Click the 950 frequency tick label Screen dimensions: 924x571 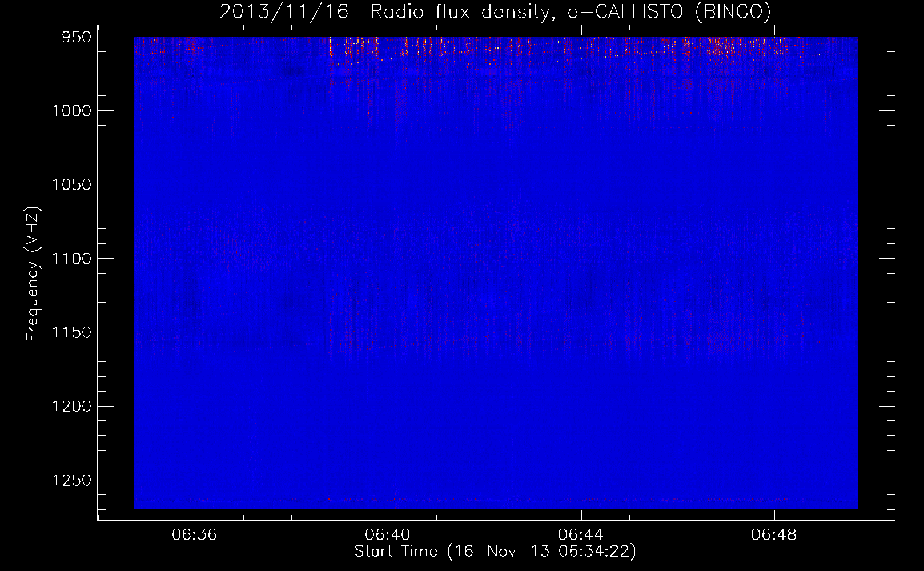(x=77, y=37)
